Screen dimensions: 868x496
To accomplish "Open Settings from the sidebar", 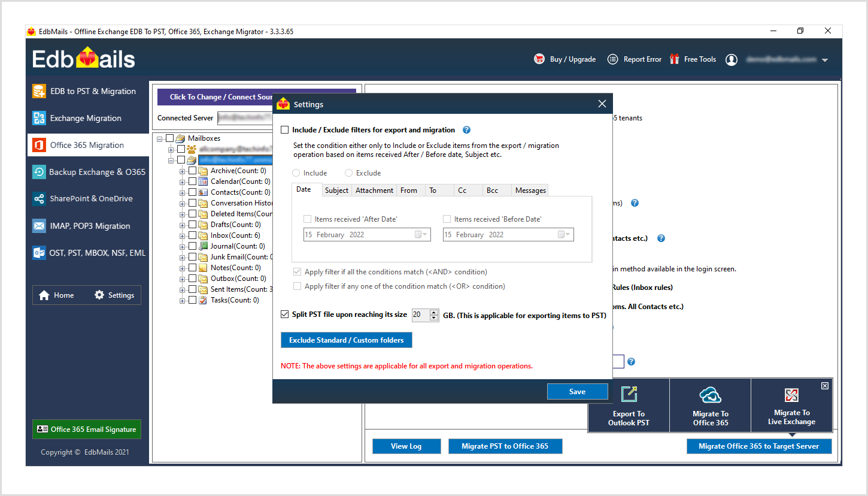I will click(114, 295).
